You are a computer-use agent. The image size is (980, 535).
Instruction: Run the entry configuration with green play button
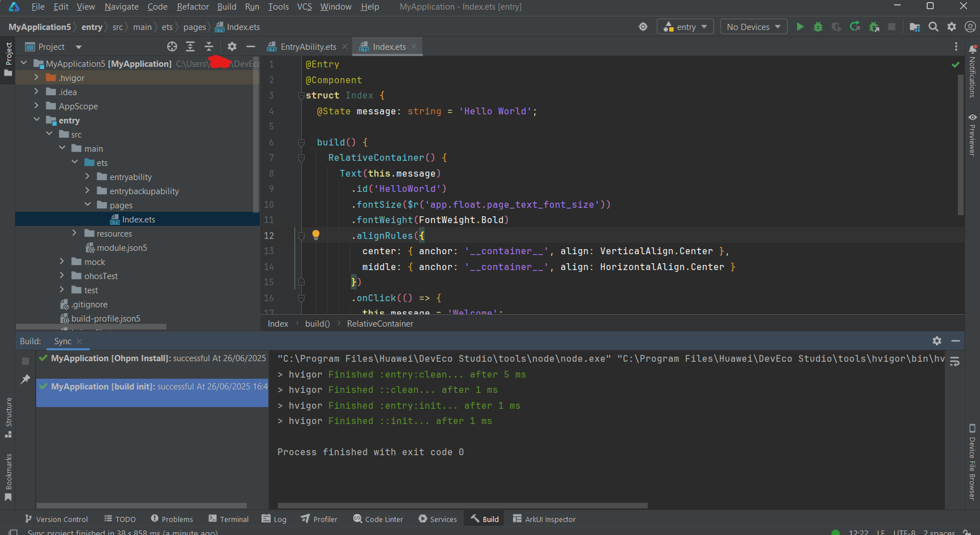(800, 27)
